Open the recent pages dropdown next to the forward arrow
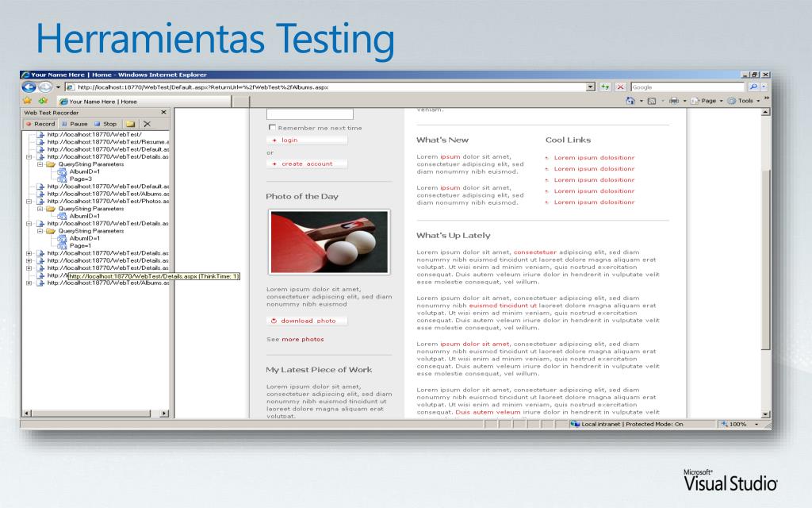812x508 pixels. click(58, 87)
